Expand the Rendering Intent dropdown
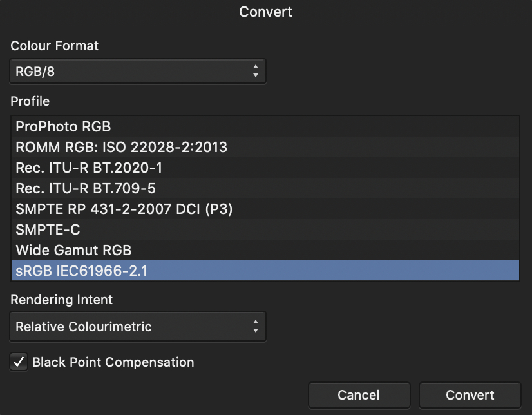Screen dimensions: 532x415 coord(138,327)
